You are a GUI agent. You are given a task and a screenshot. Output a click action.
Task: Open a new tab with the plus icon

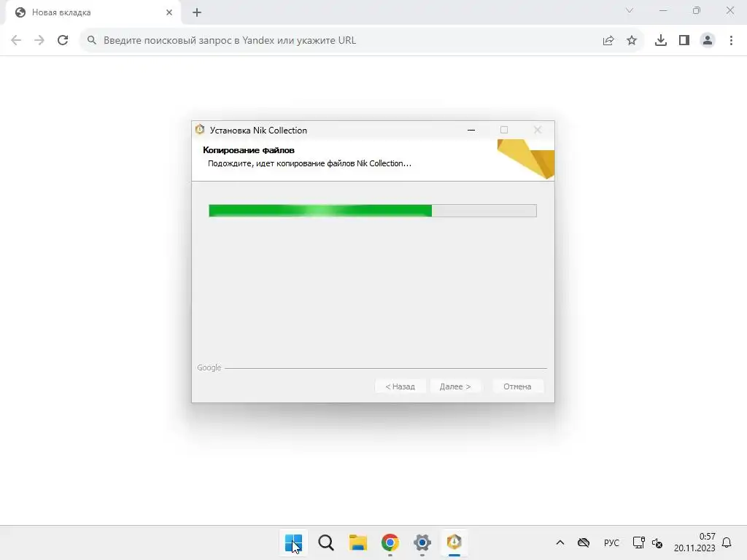pyautogui.click(x=197, y=12)
